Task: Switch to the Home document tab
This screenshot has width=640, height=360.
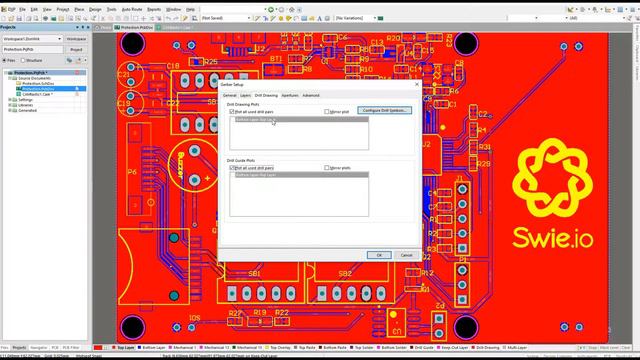Action: click(x=103, y=27)
